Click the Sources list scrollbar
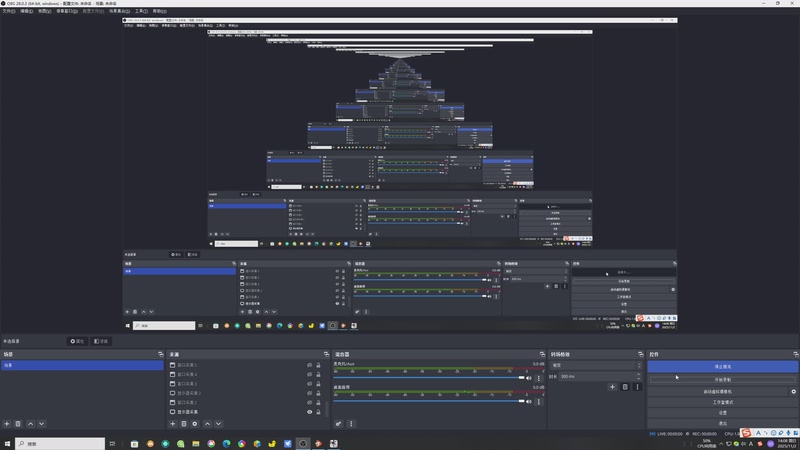Viewport: 800px width, 450px height. tap(327, 408)
